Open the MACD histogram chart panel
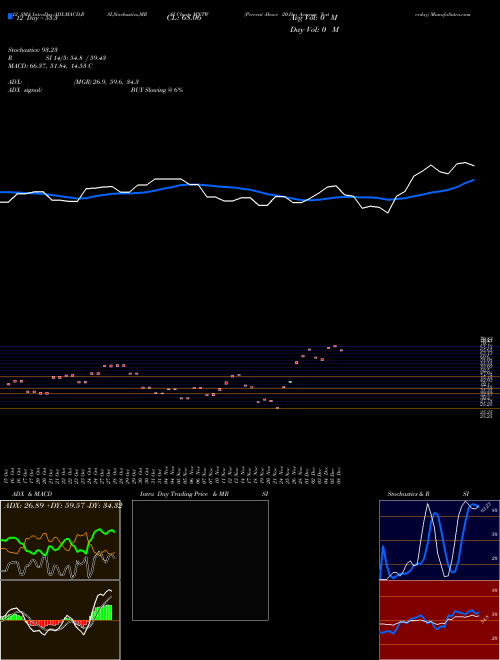Screen dimensions: 500x660 point(60,620)
